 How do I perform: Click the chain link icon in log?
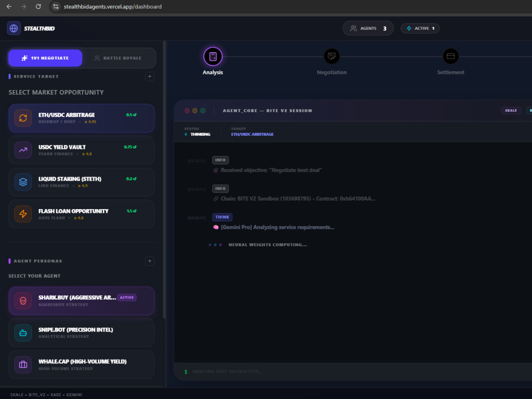click(x=215, y=199)
